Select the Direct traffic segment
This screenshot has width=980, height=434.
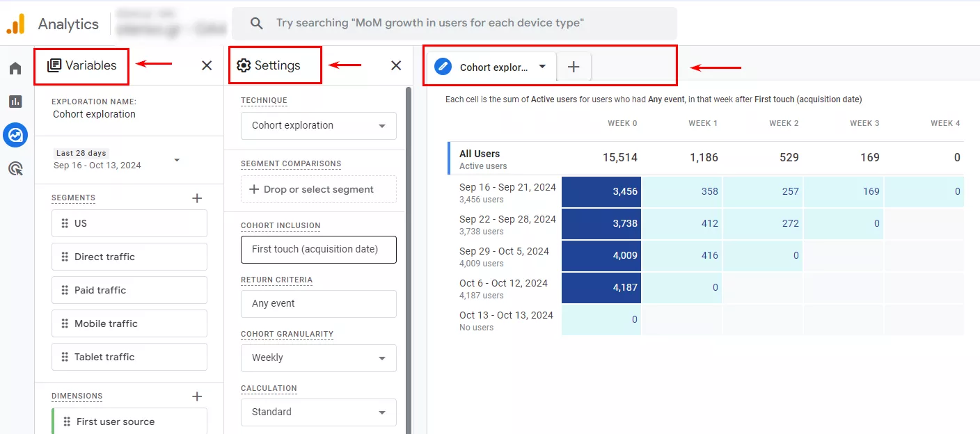pyautogui.click(x=129, y=257)
